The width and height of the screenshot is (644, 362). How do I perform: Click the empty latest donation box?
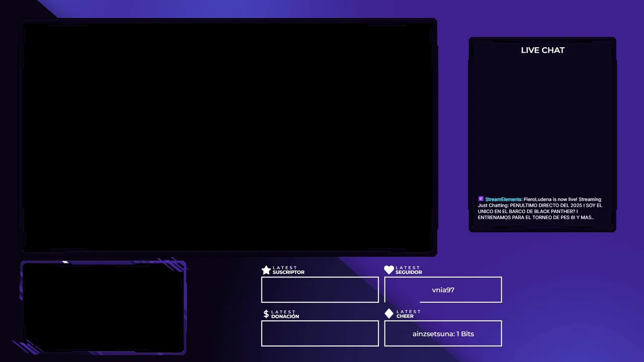pos(320,333)
